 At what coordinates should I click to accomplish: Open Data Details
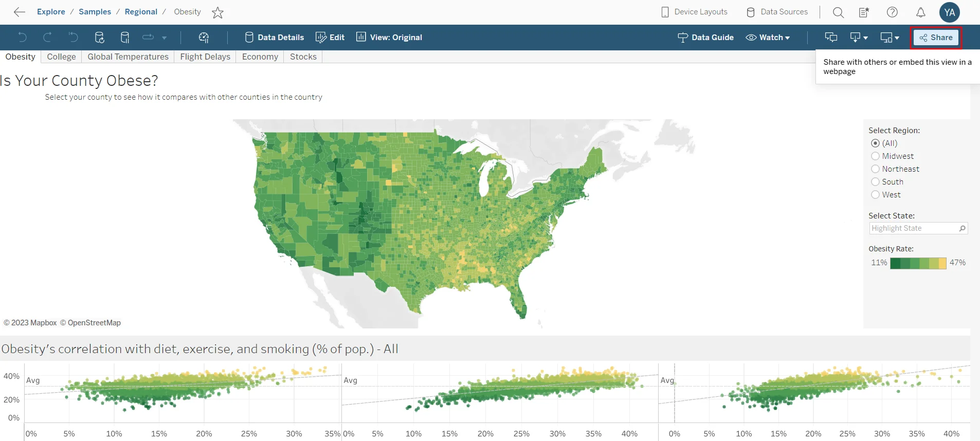tap(275, 37)
